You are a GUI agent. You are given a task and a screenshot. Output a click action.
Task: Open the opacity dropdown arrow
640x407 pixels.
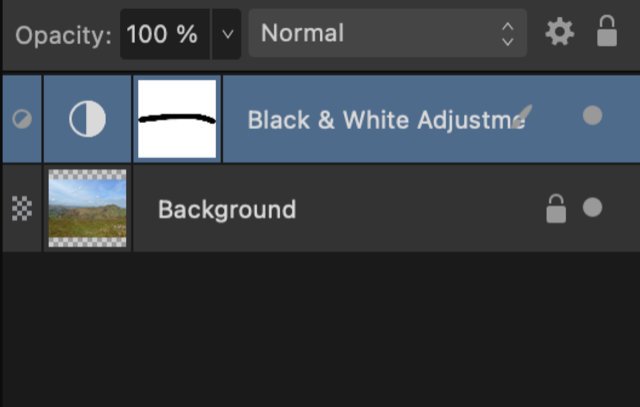point(227,34)
